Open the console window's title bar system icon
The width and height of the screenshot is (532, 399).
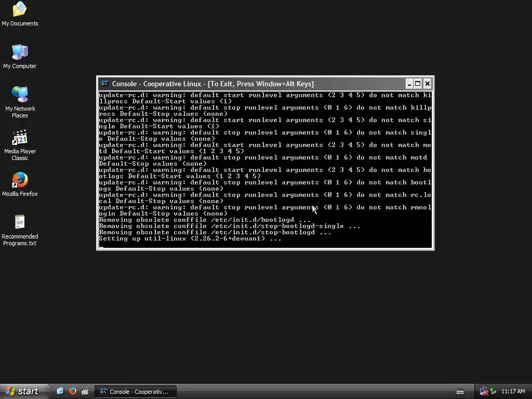click(x=104, y=84)
